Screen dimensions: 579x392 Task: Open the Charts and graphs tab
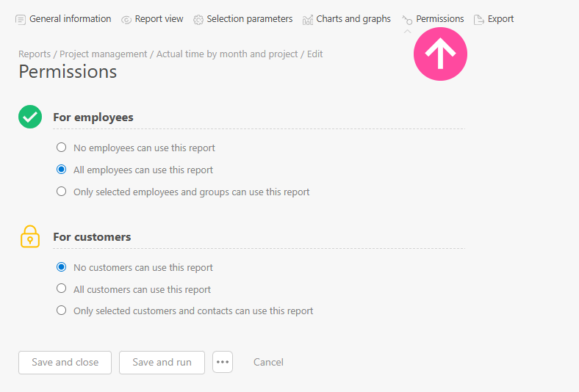tap(353, 19)
